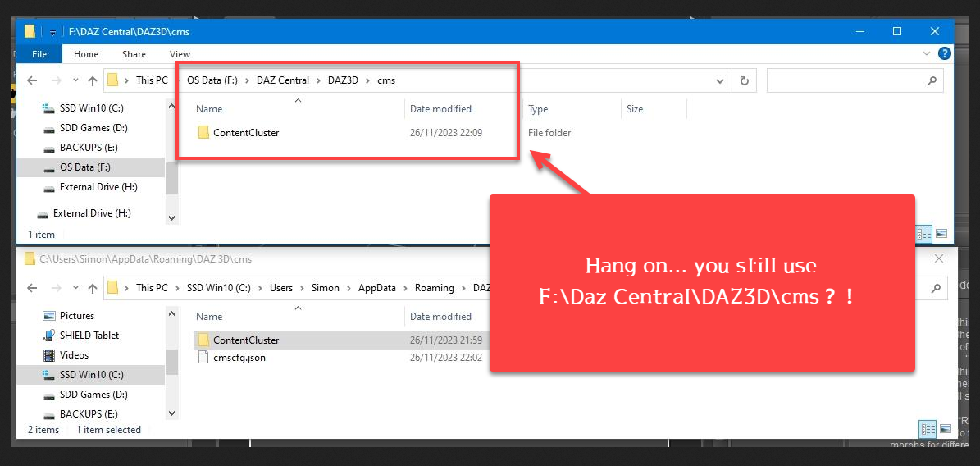Click the top sidebar scrollbar's up arrow
The height and width of the screenshot is (466, 980).
[x=172, y=106]
